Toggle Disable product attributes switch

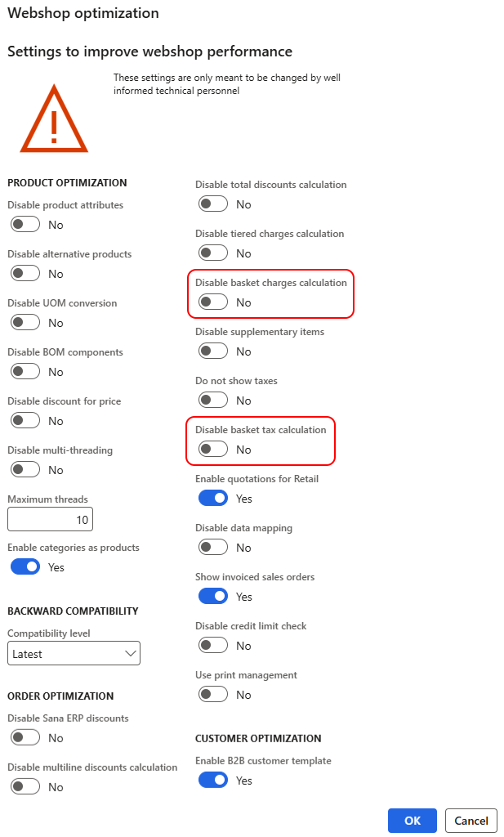point(25,225)
